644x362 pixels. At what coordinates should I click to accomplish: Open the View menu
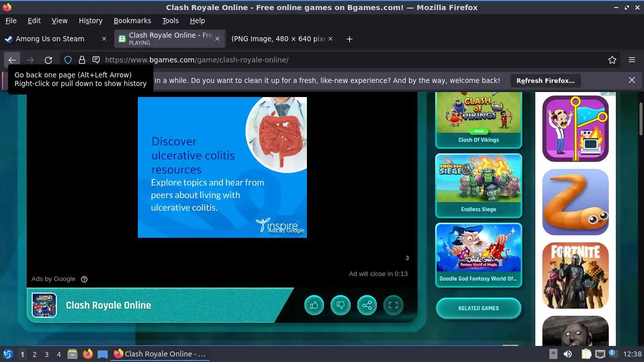(59, 21)
